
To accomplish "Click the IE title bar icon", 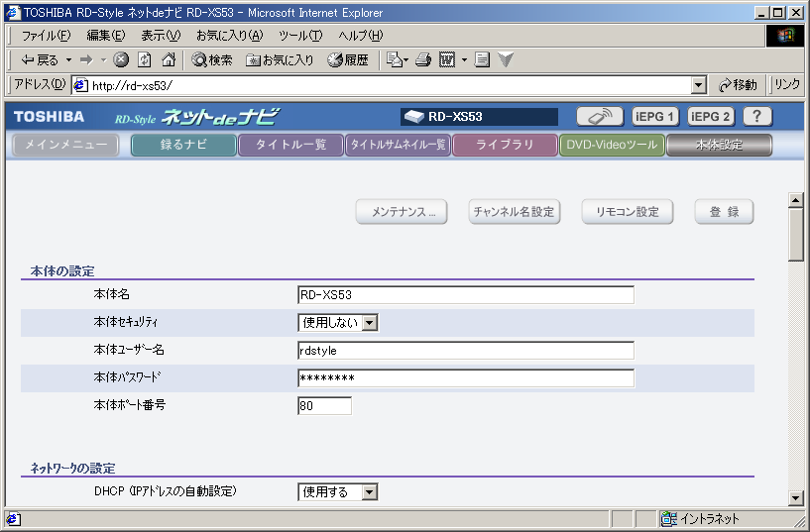I will (13, 13).
